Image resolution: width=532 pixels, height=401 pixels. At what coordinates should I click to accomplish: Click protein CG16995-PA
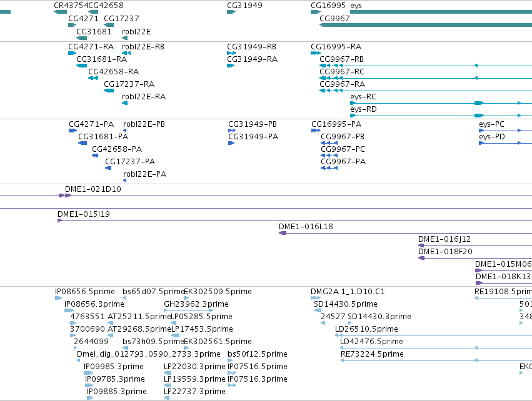336,124
